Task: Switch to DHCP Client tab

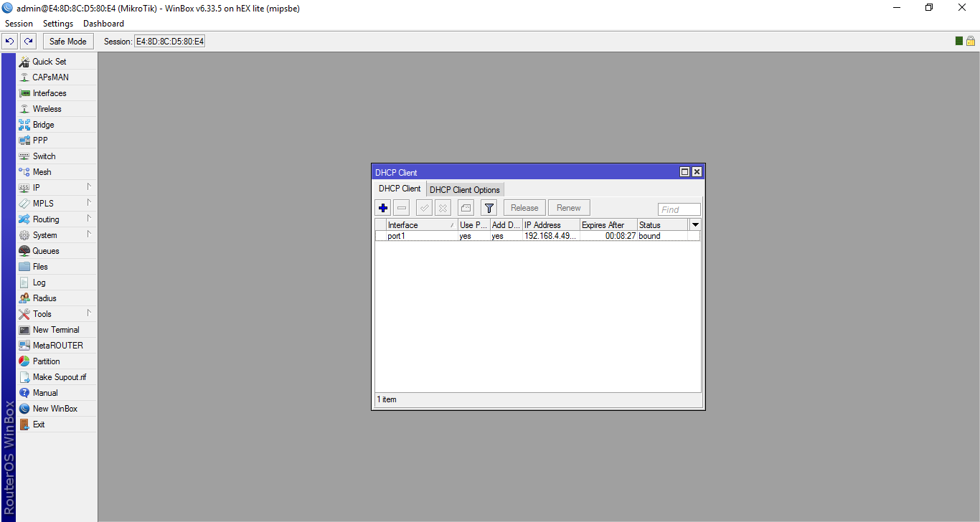Action: tap(400, 189)
